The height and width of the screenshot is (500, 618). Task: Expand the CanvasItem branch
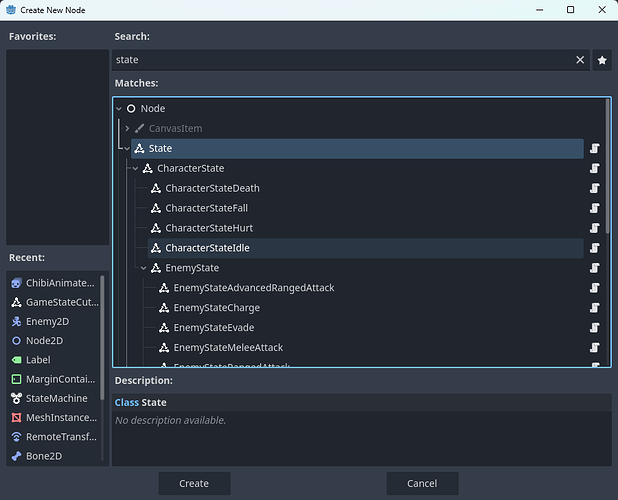tap(127, 128)
